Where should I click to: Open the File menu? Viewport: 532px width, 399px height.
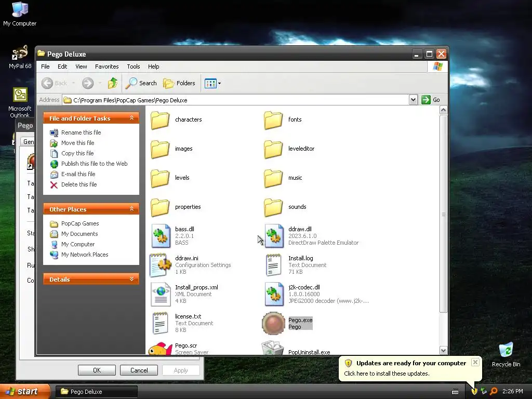point(45,66)
